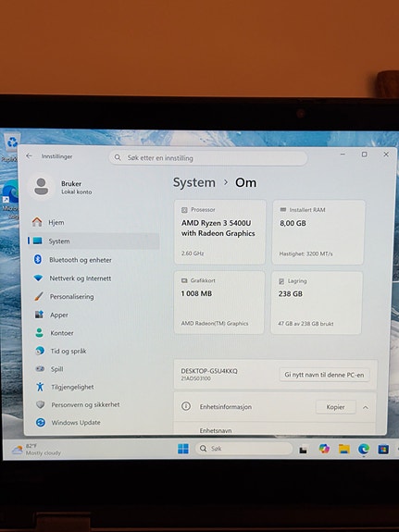Open File Explorer from the taskbar
The image size is (399, 532).
point(344,449)
